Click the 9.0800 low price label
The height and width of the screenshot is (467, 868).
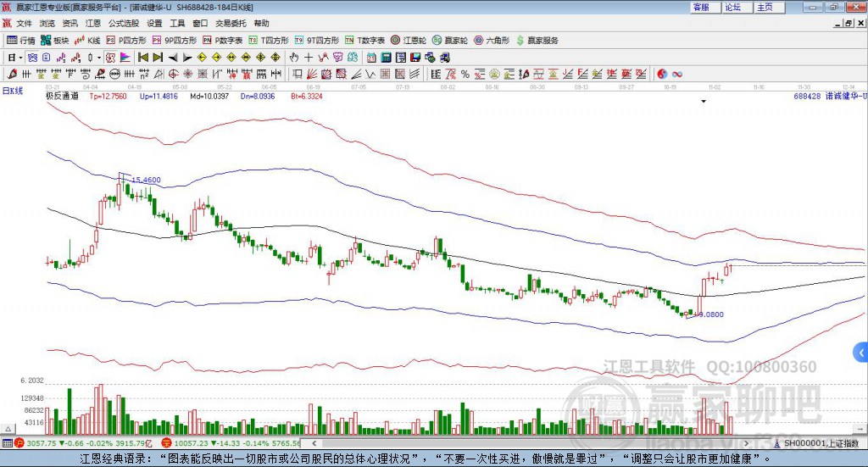pyautogui.click(x=710, y=314)
